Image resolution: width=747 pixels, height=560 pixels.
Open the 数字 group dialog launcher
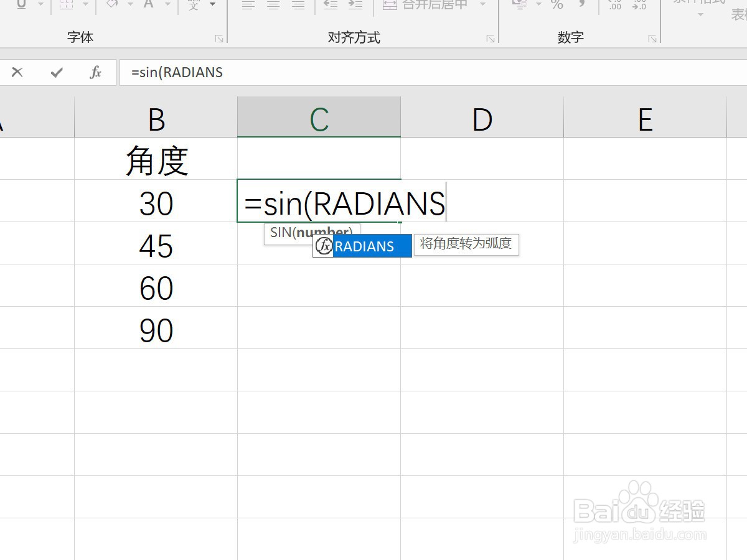point(652,39)
